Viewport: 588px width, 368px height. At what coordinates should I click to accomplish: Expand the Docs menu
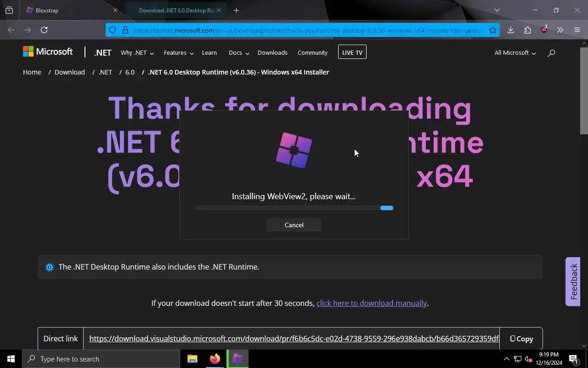coord(239,53)
